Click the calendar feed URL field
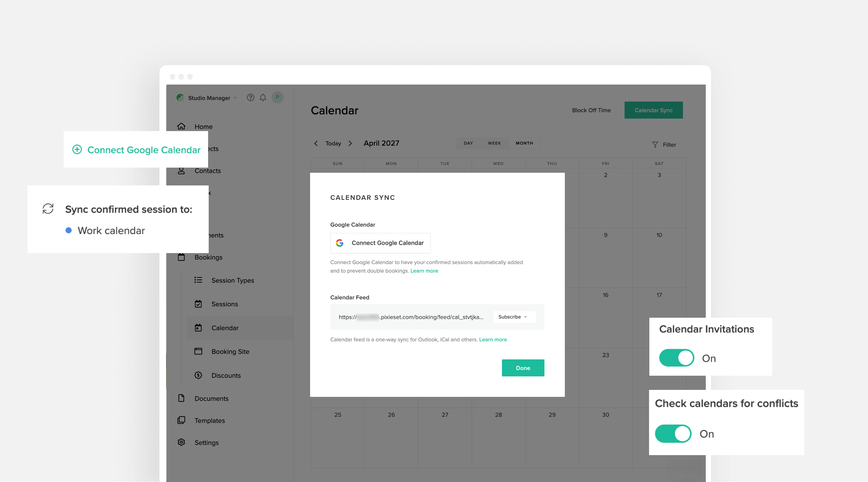 411,317
